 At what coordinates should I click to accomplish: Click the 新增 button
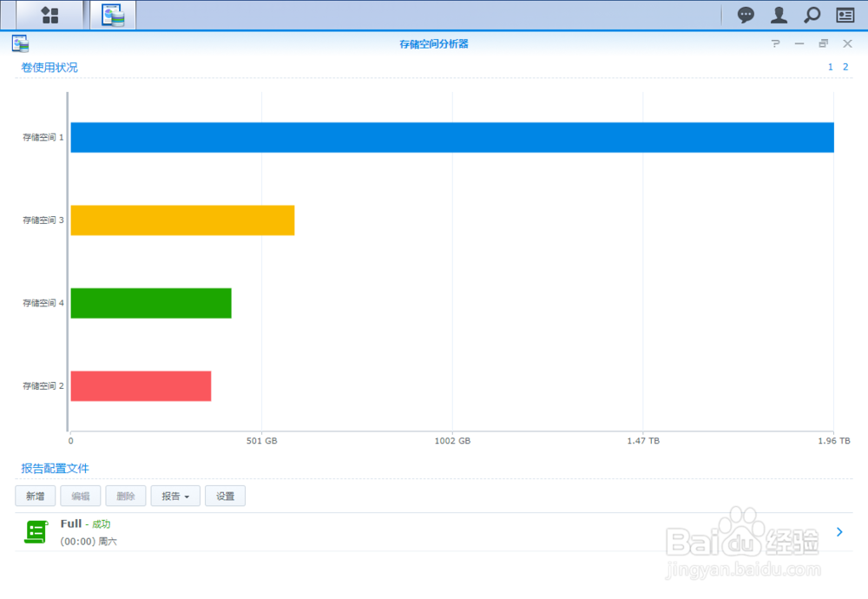[35, 496]
